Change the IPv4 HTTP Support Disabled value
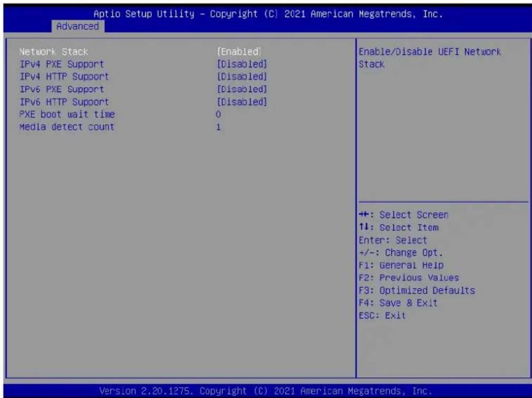532x398 pixels. [242, 77]
